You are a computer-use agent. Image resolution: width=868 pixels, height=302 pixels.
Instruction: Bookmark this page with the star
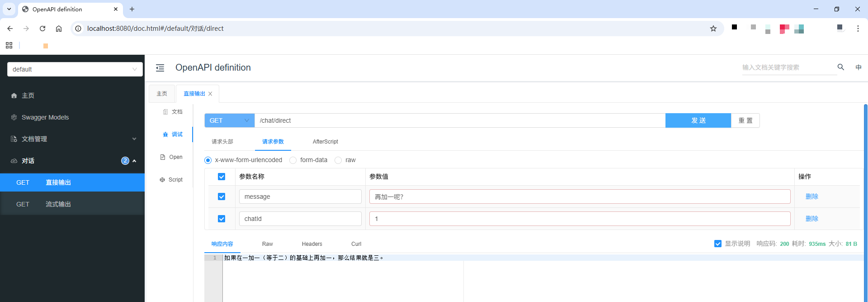pyautogui.click(x=713, y=29)
